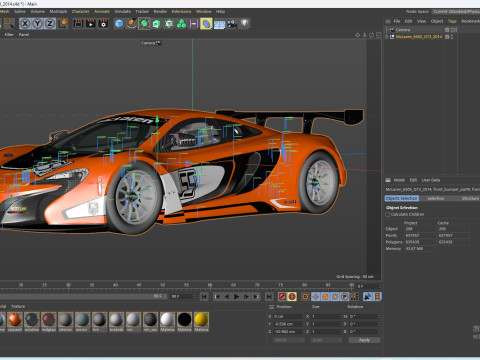
Task: Open the Character menu
Action: 81,11
